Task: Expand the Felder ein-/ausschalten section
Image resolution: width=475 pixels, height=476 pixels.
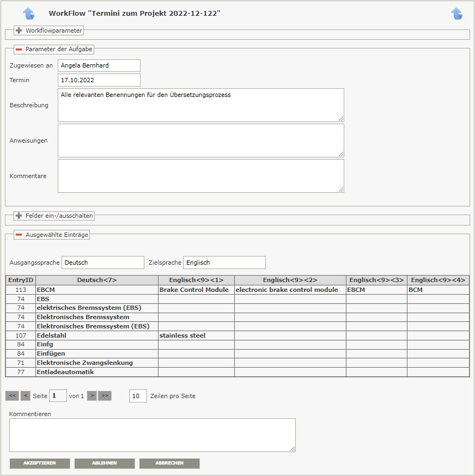Action: coord(19,216)
